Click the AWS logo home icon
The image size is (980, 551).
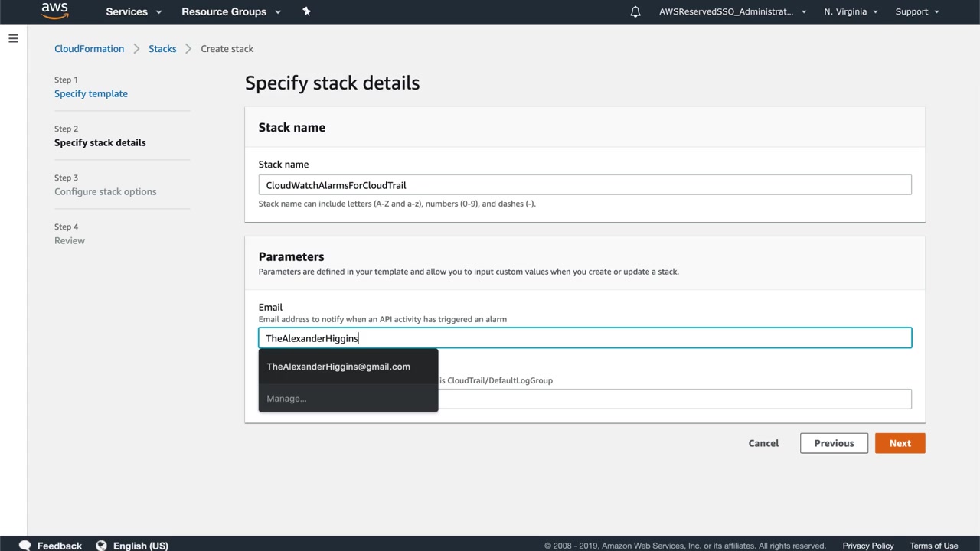click(x=54, y=11)
